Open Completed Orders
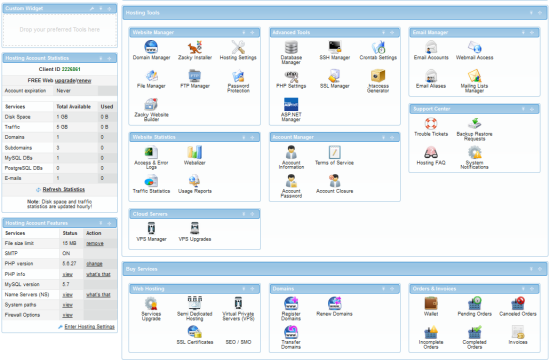Image resolution: width=550 pixels, height=363 pixels. (475, 337)
